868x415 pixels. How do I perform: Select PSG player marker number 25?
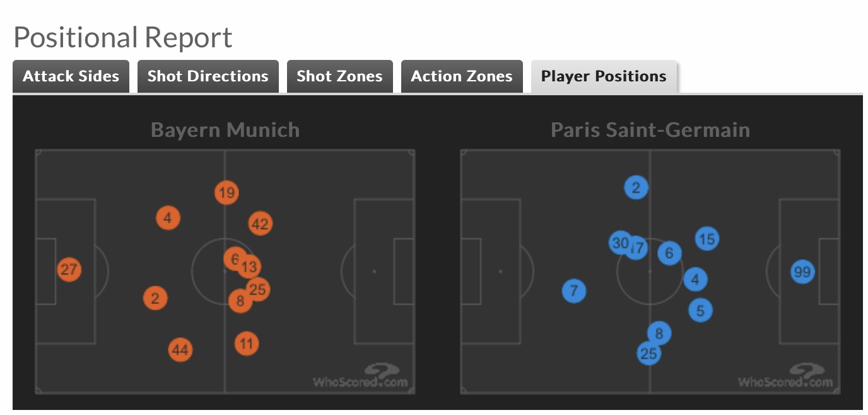648,354
